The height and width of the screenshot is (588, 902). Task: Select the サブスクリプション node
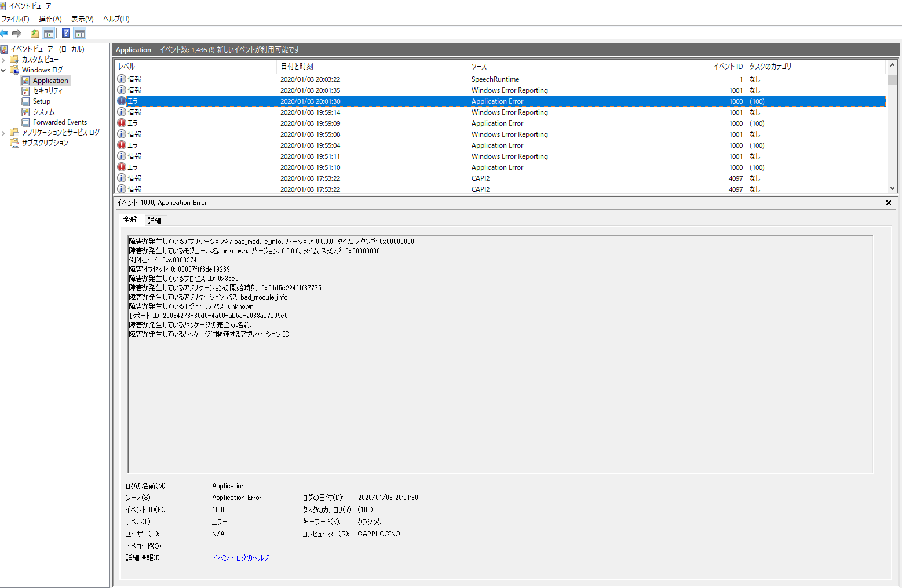(x=45, y=143)
